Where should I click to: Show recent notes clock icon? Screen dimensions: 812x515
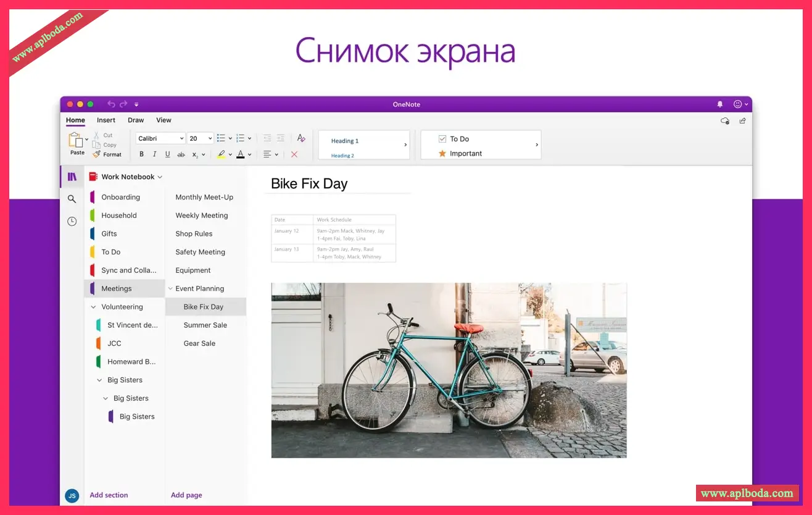(x=72, y=221)
